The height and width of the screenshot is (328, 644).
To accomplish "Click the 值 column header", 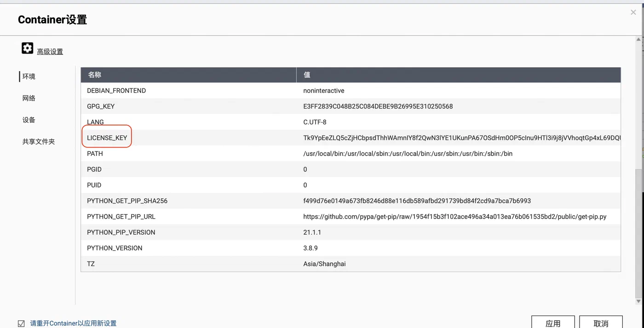I will coord(459,75).
